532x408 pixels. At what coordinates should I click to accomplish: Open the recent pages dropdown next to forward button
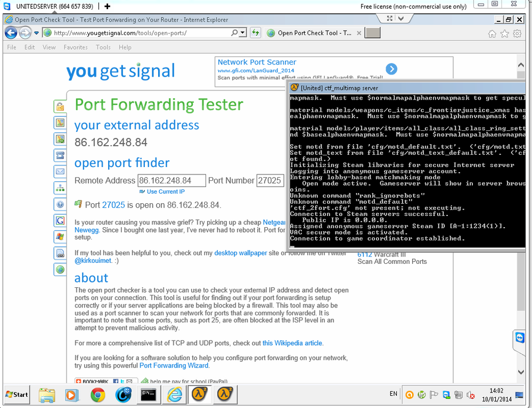pos(36,33)
